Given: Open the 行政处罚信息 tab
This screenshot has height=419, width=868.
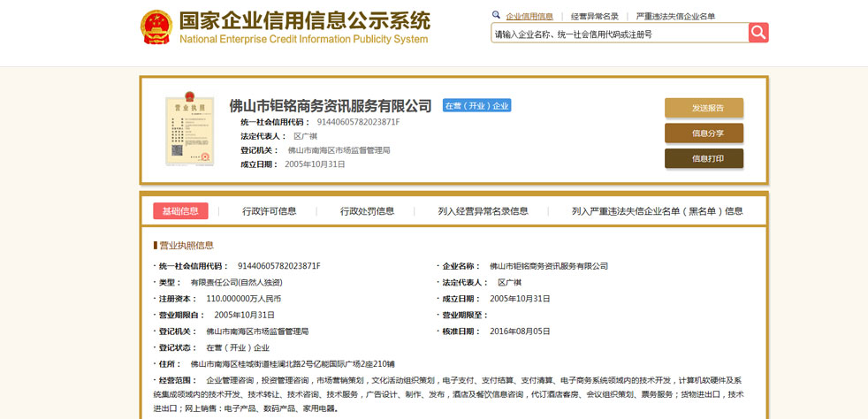Looking at the screenshot, I should tap(367, 211).
